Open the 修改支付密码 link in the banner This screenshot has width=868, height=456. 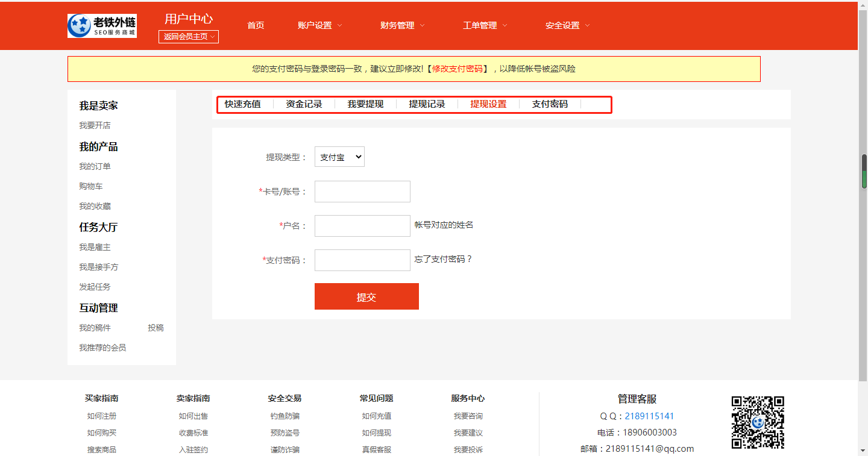pyautogui.click(x=456, y=69)
